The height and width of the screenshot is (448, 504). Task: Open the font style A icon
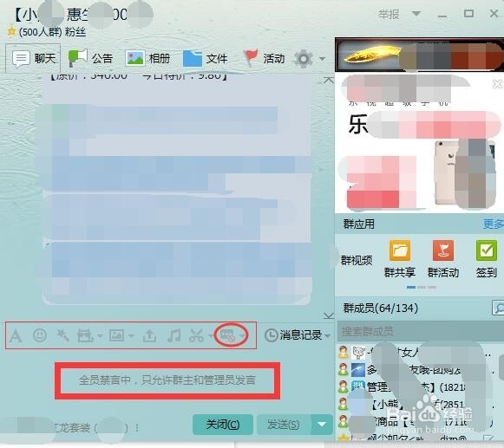point(16,336)
